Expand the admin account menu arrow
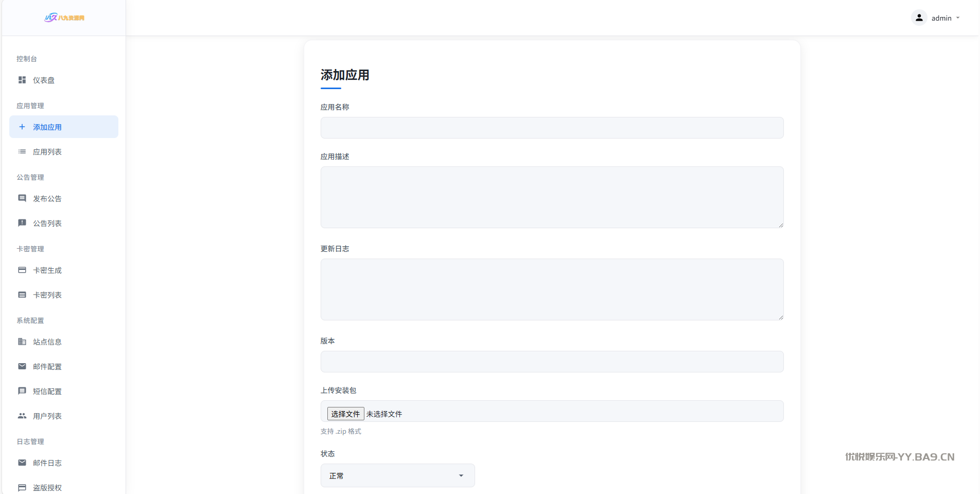 tap(958, 18)
